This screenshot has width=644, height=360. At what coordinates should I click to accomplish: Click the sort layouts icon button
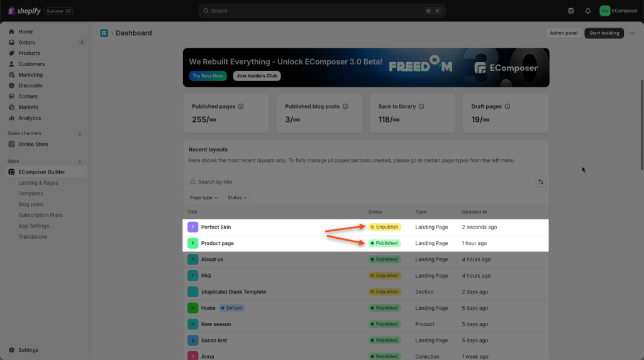pos(541,182)
